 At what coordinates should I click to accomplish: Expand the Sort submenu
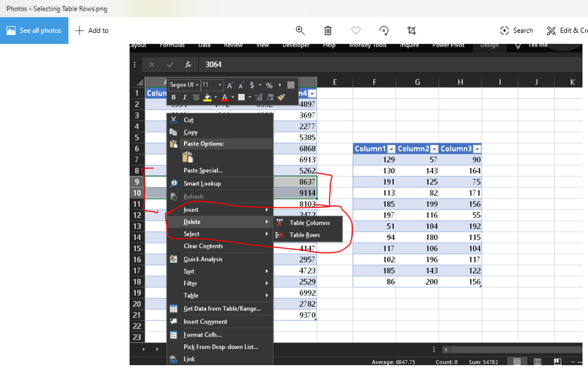[220, 271]
